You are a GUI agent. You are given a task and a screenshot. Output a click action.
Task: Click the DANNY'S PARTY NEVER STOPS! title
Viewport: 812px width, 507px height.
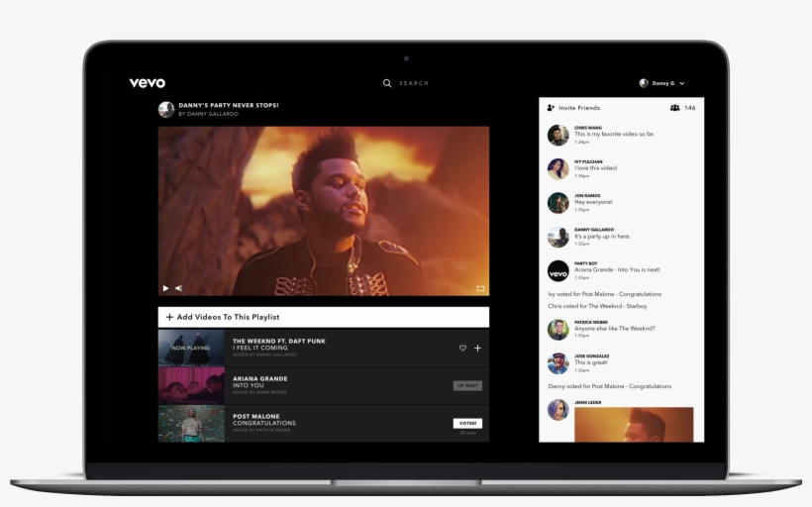click(x=229, y=105)
